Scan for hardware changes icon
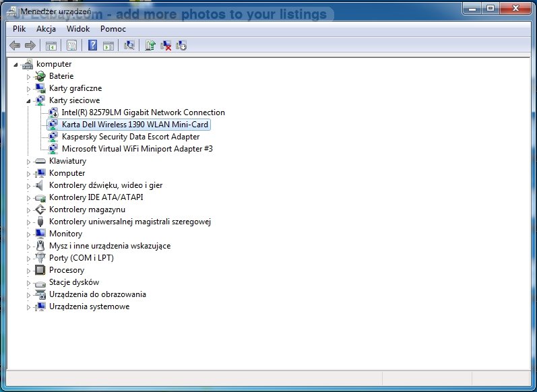Viewport: 537px width, 392px height. tap(129, 45)
